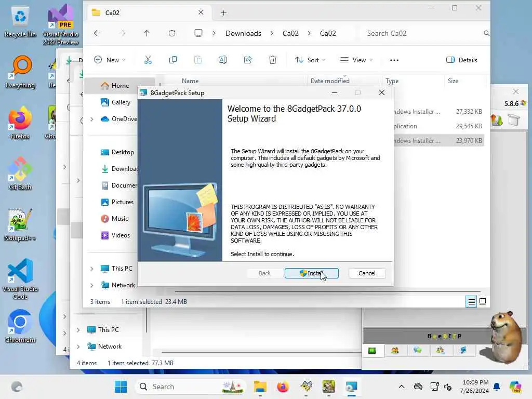
Task: Open Firefox from the taskbar
Action: pyautogui.click(x=283, y=387)
